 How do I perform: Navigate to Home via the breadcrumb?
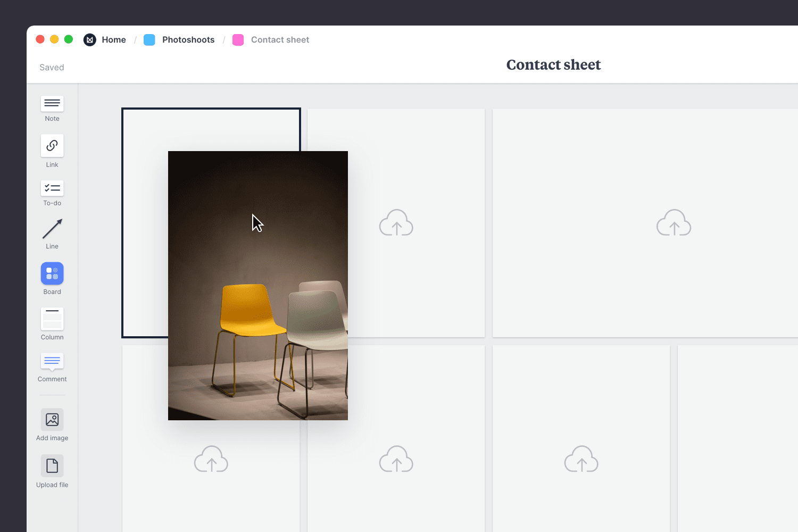pos(114,39)
